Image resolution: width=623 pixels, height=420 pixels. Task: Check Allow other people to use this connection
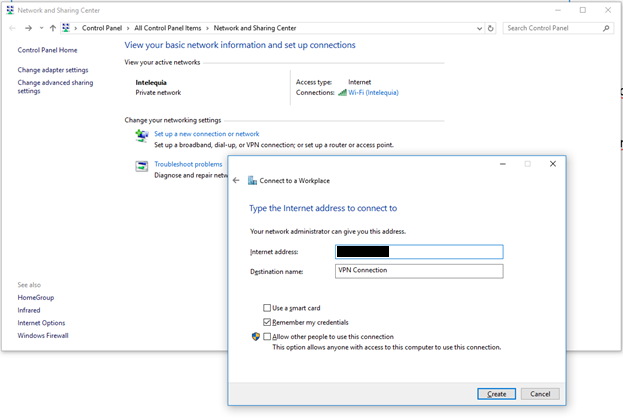267,337
